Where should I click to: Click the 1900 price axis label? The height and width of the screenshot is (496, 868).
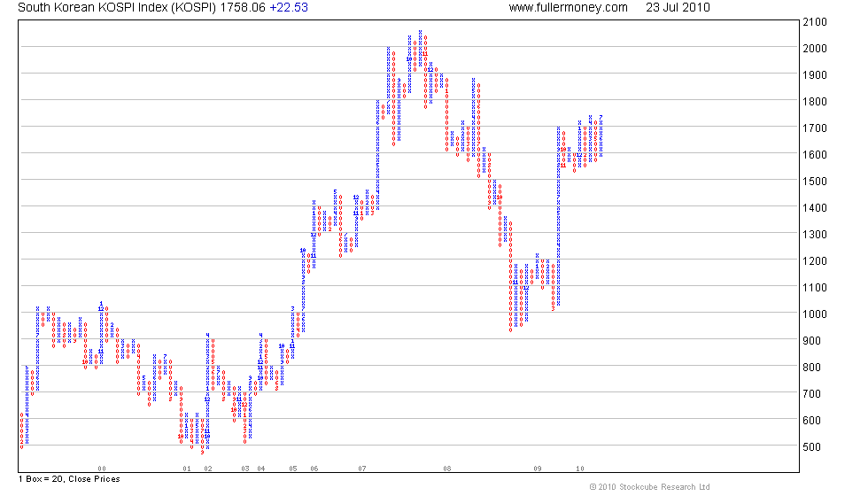(815, 75)
